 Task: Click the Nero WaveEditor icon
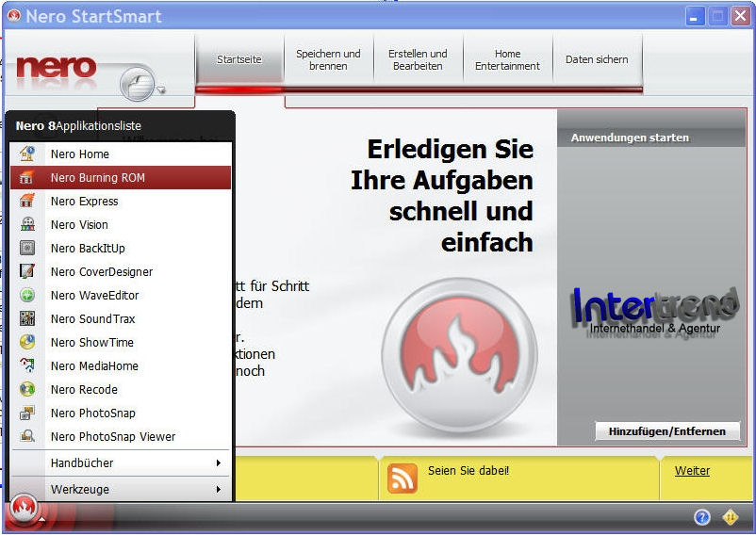pyautogui.click(x=27, y=295)
